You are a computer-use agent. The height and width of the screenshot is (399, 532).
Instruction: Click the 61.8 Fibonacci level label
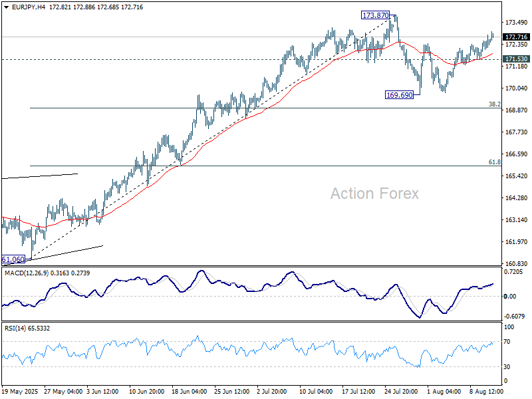(494, 162)
